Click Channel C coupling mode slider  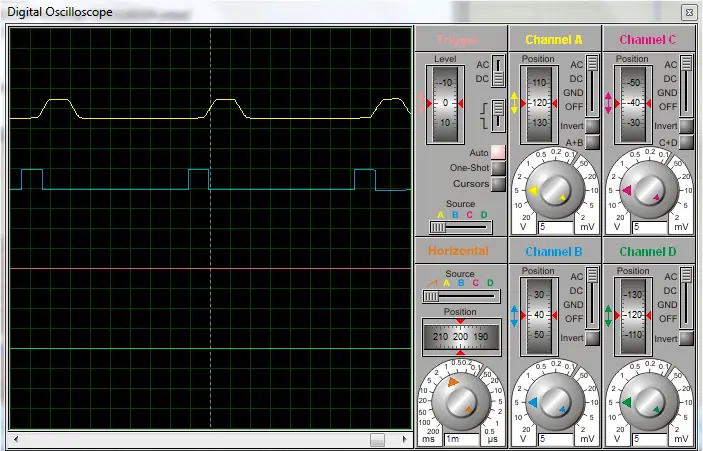686,85
